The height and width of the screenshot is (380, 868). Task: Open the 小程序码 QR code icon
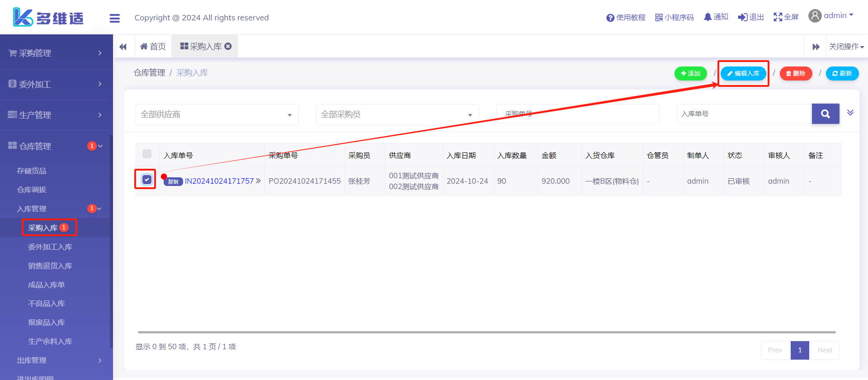click(x=659, y=18)
